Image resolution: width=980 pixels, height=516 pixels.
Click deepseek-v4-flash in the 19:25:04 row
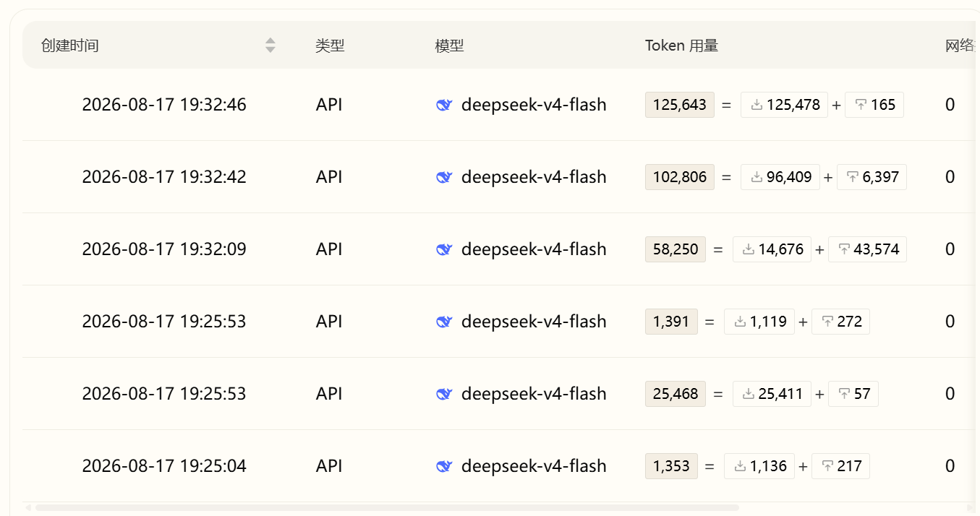[534, 466]
